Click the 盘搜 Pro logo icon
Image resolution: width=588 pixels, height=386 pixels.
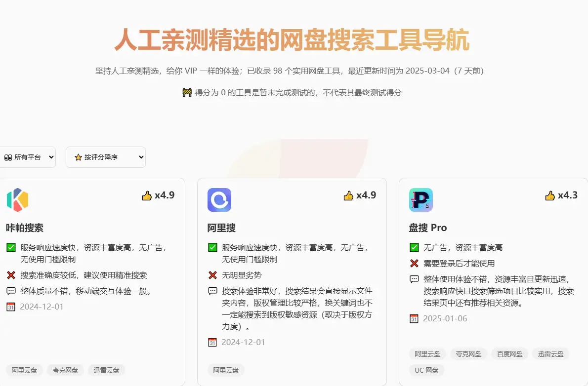pos(420,200)
